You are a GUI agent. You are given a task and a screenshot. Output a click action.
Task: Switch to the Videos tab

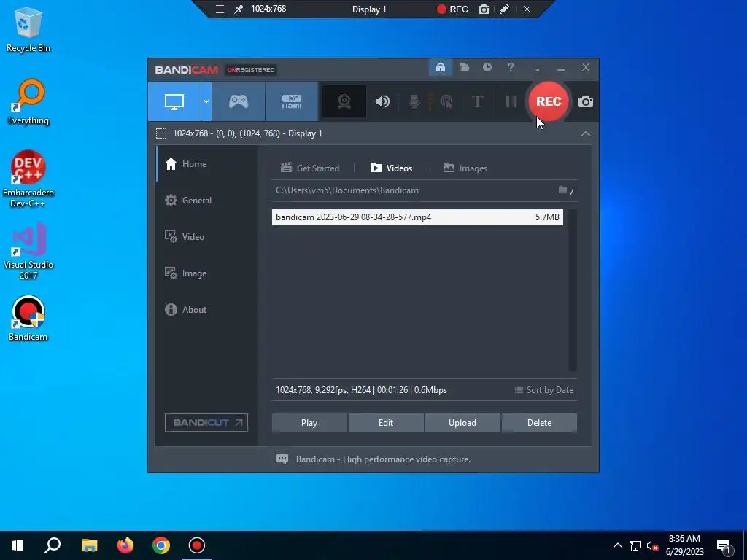(x=391, y=168)
